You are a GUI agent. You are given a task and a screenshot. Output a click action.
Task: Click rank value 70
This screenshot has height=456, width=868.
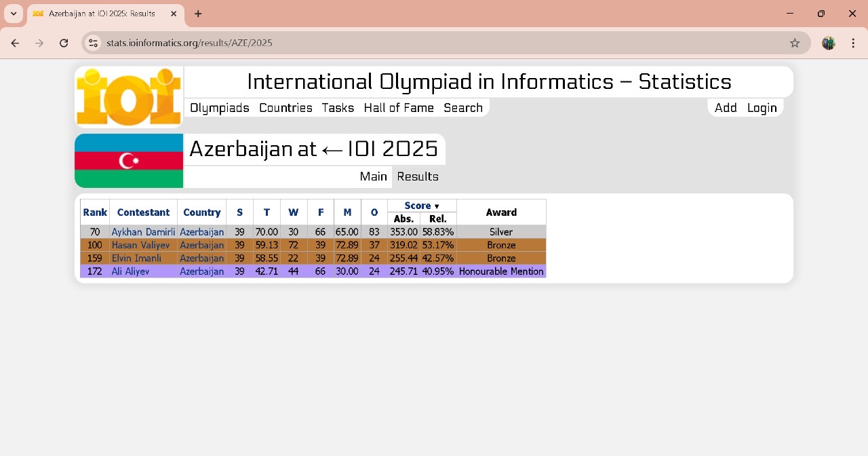pyautogui.click(x=95, y=232)
